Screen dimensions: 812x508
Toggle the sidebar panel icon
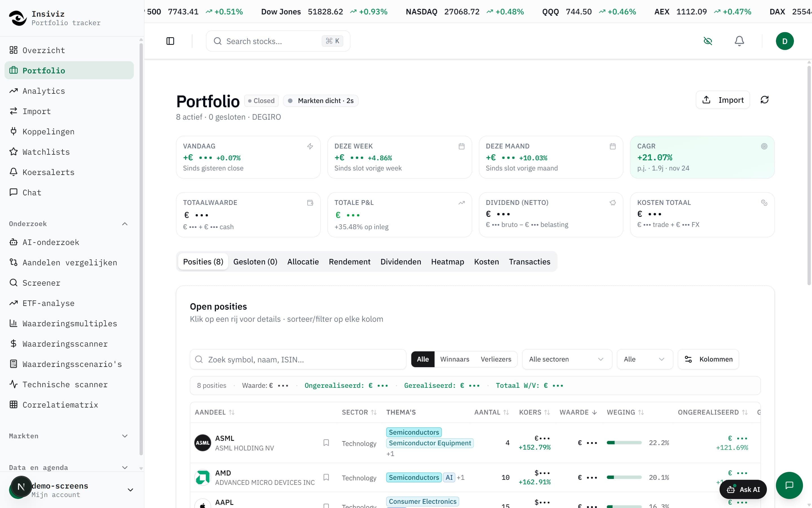coord(170,41)
